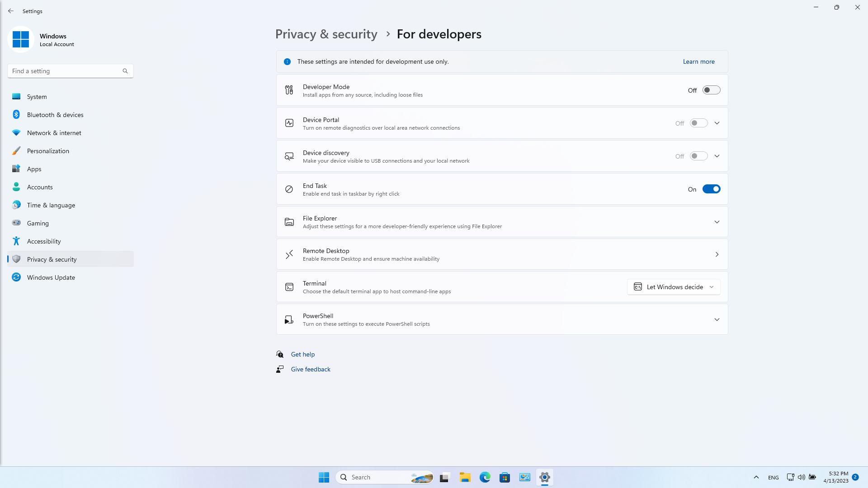Expand the PowerShell settings section

(x=717, y=319)
